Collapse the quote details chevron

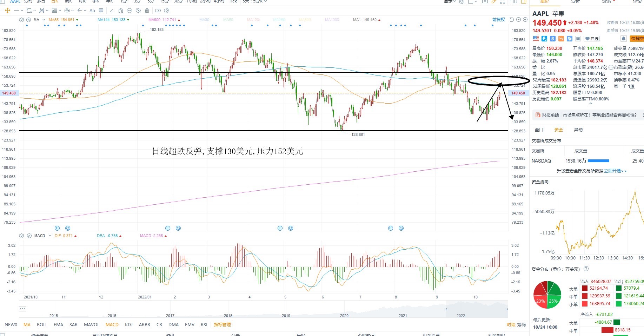click(x=591, y=104)
